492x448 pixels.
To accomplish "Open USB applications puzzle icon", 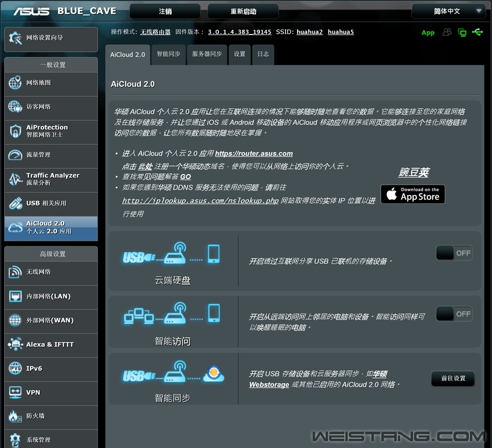I will point(15,203).
